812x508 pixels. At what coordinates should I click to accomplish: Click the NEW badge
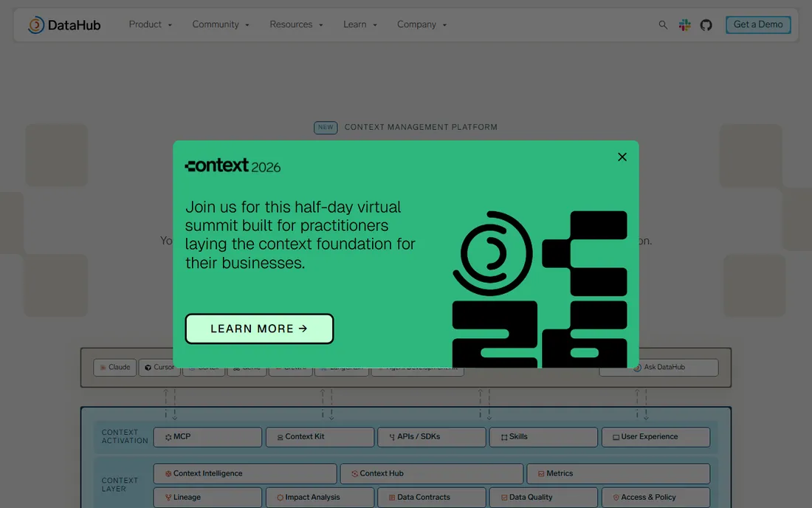pyautogui.click(x=326, y=128)
